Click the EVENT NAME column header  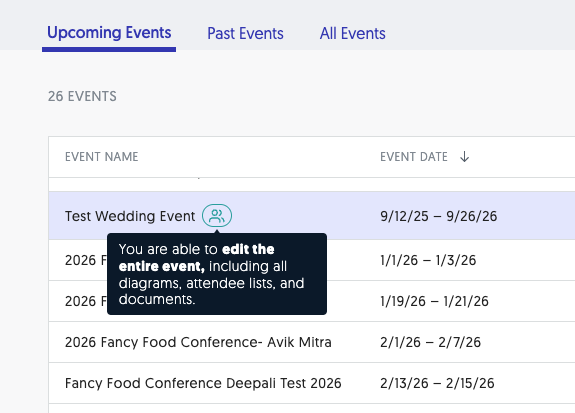(x=102, y=157)
